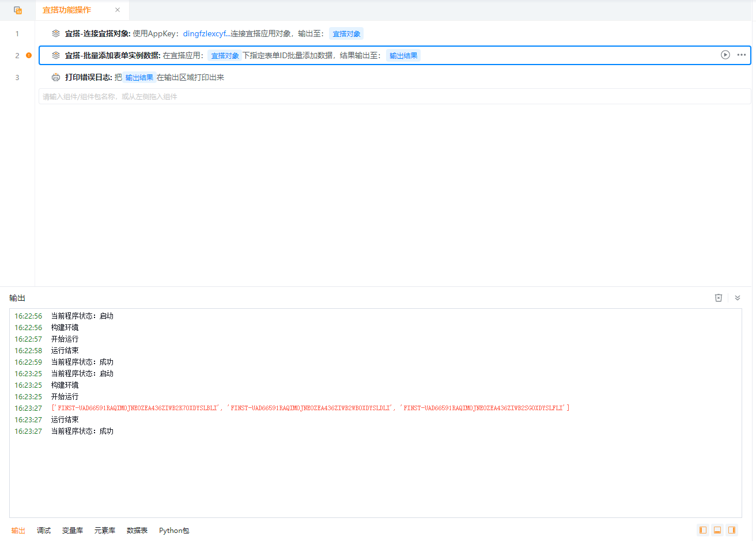The image size is (756, 541).
Task: Clear the output log with the trash icon
Action: pyautogui.click(x=719, y=298)
